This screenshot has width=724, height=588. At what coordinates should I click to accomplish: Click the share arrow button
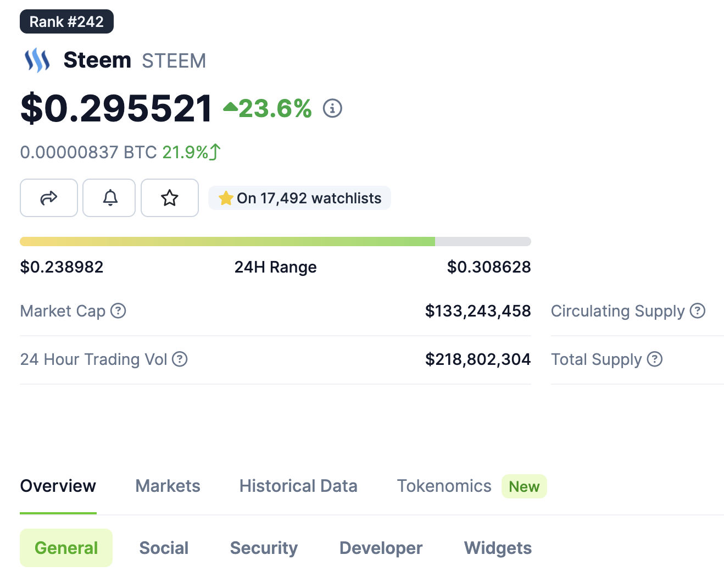49,198
